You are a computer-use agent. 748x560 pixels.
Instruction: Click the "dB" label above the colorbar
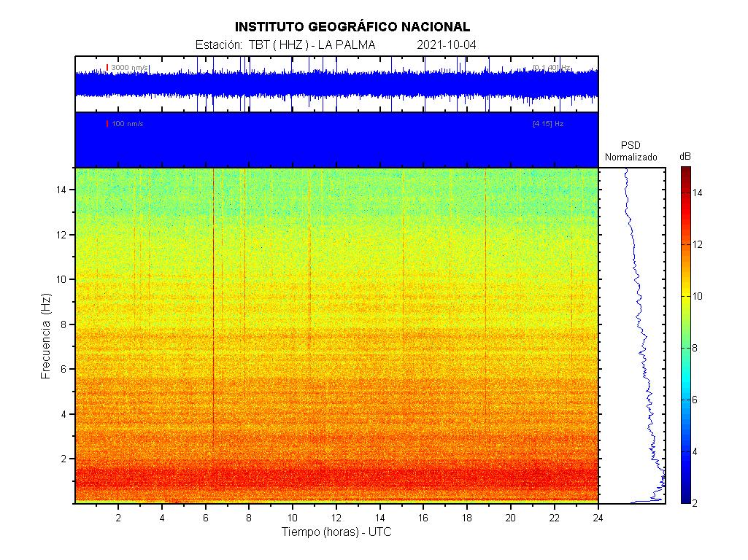(x=685, y=157)
